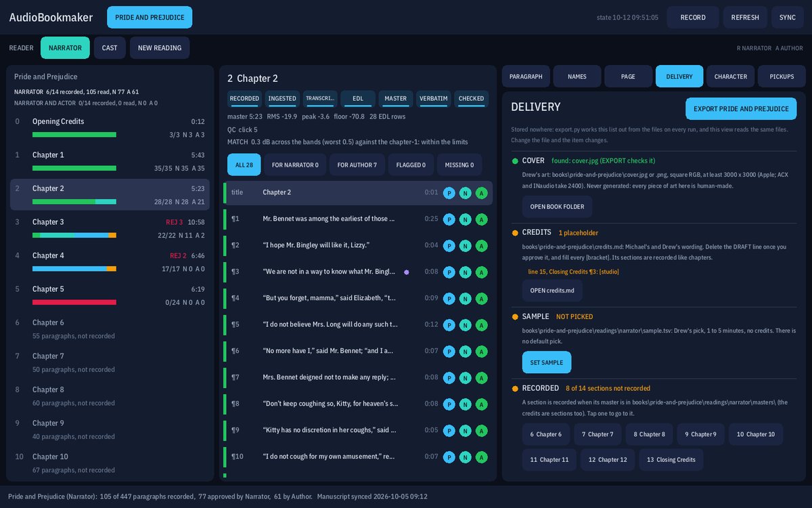
Task: Click the OPEN credits.md button
Action: click(552, 291)
